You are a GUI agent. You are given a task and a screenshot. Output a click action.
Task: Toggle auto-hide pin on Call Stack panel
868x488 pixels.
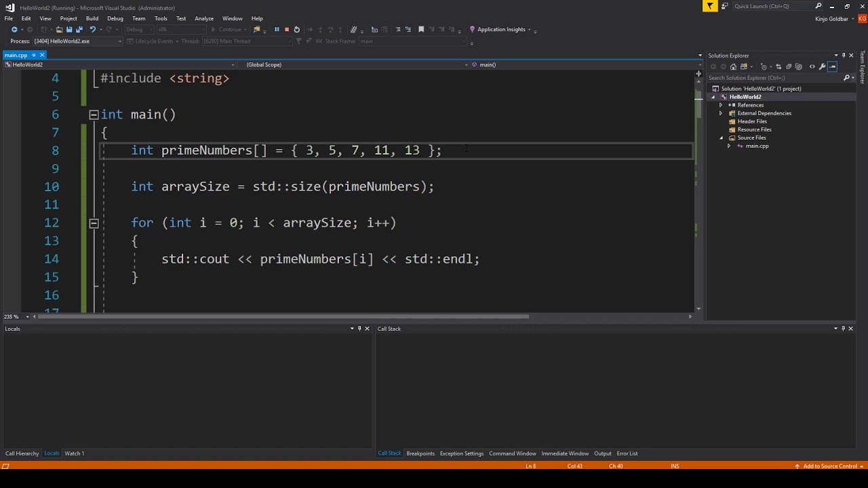click(x=843, y=329)
